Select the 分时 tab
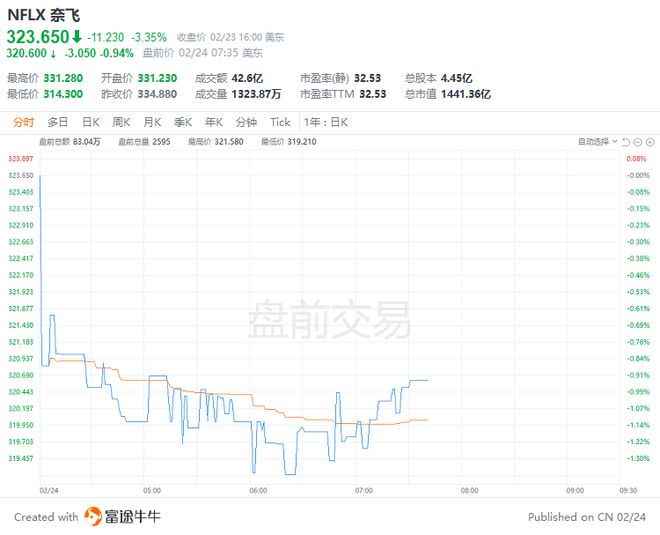Image resolution: width=660 pixels, height=535 pixels. 23,122
